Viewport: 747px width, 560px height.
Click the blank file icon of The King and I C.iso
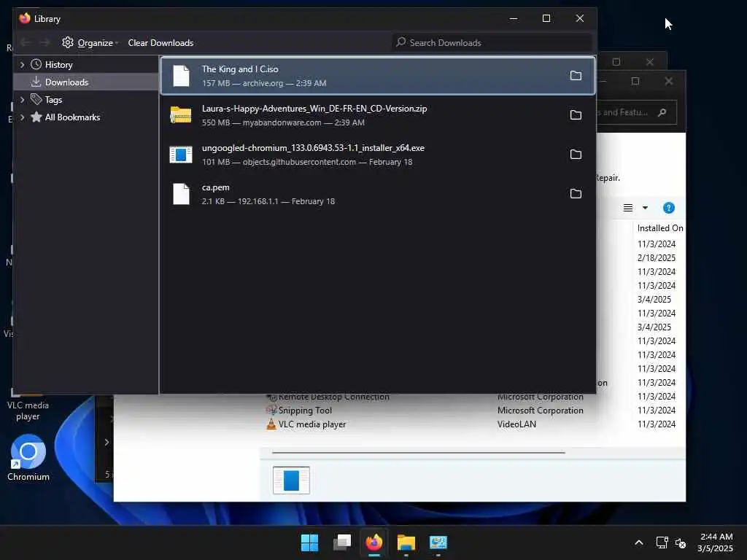click(181, 76)
